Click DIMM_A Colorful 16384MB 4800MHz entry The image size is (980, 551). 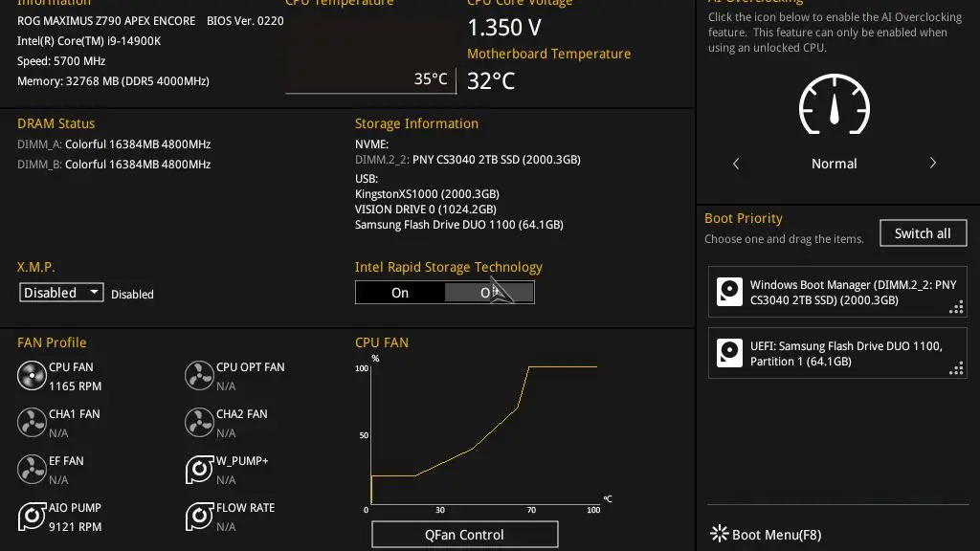pyautogui.click(x=114, y=144)
